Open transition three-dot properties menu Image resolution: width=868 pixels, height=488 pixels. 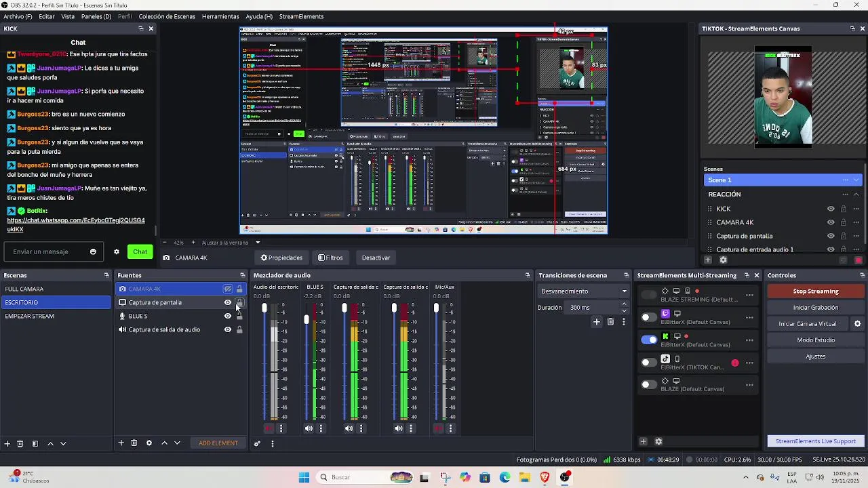point(623,322)
